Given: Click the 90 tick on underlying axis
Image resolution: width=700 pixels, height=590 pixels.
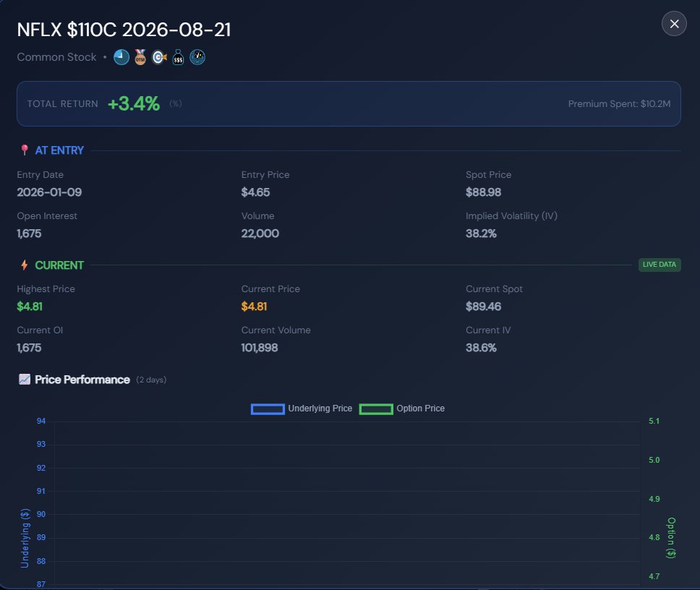Looking at the screenshot, I should (x=41, y=514).
